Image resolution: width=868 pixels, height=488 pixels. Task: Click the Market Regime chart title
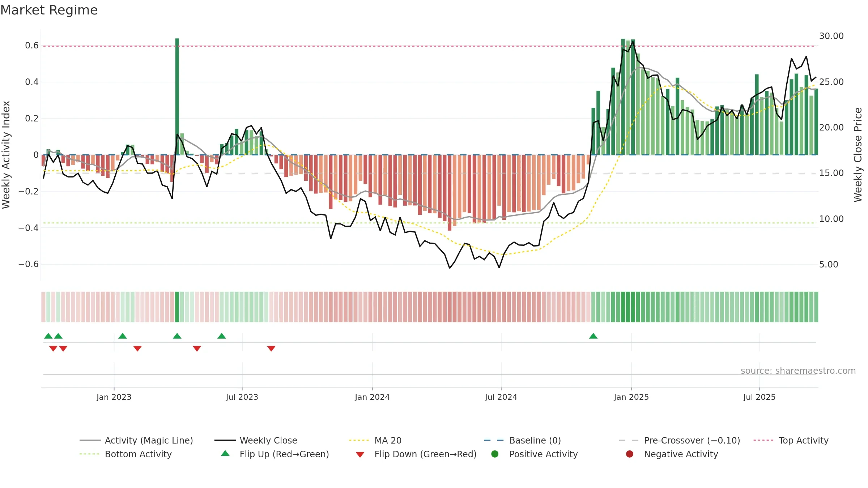[x=49, y=10]
